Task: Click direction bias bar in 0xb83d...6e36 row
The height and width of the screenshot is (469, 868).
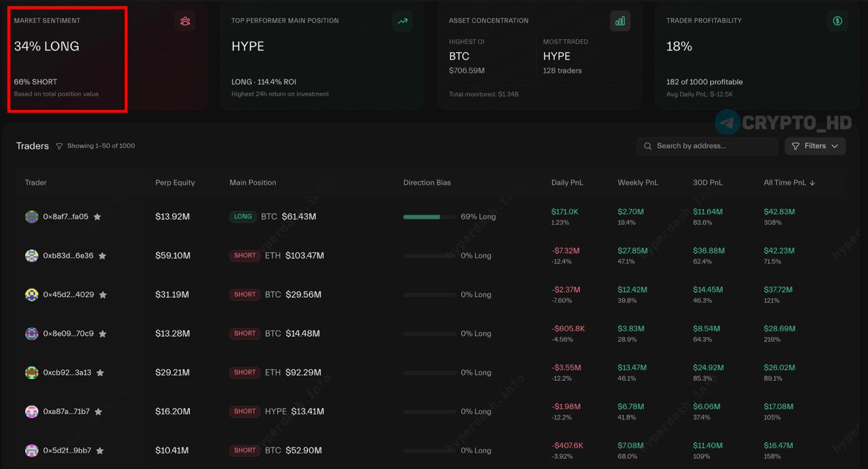Action: click(430, 256)
